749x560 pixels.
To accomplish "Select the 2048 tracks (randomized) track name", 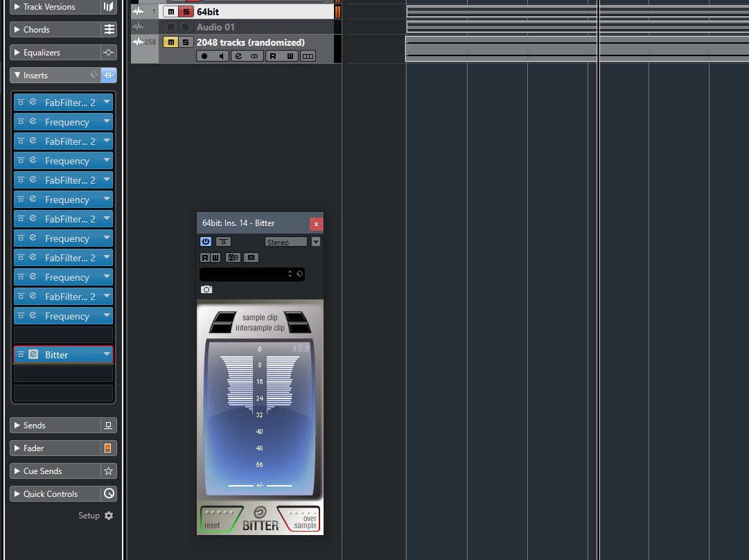I will (251, 42).
